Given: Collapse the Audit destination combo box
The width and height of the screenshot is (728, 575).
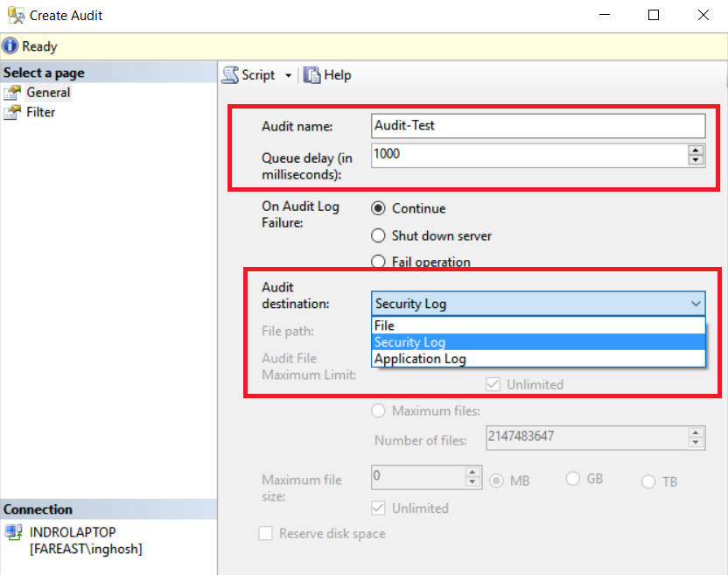Looking at the screenshot, I should 695,304.
